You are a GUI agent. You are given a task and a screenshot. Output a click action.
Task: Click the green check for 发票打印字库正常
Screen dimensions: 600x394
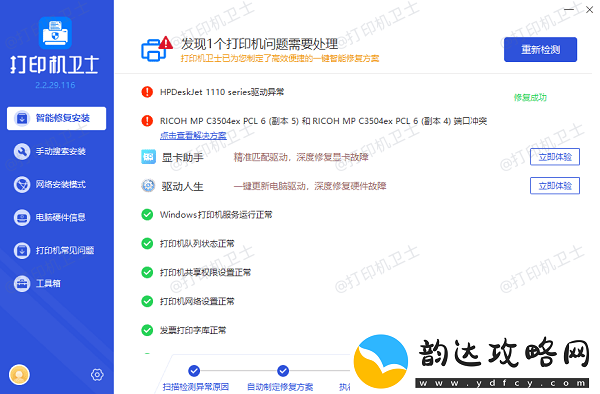(147, 330)
